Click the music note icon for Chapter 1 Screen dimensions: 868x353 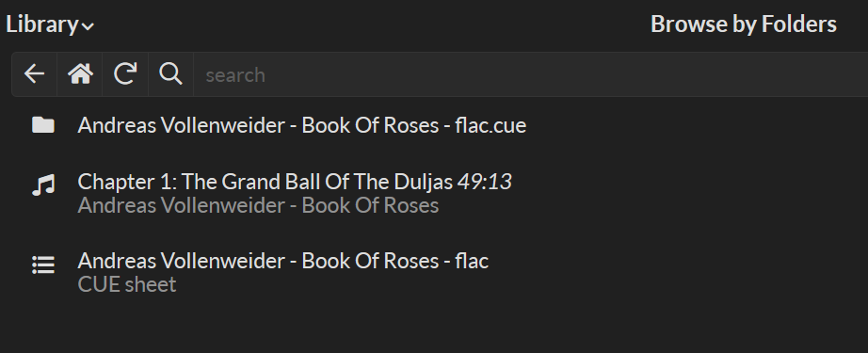pos(43,185)
